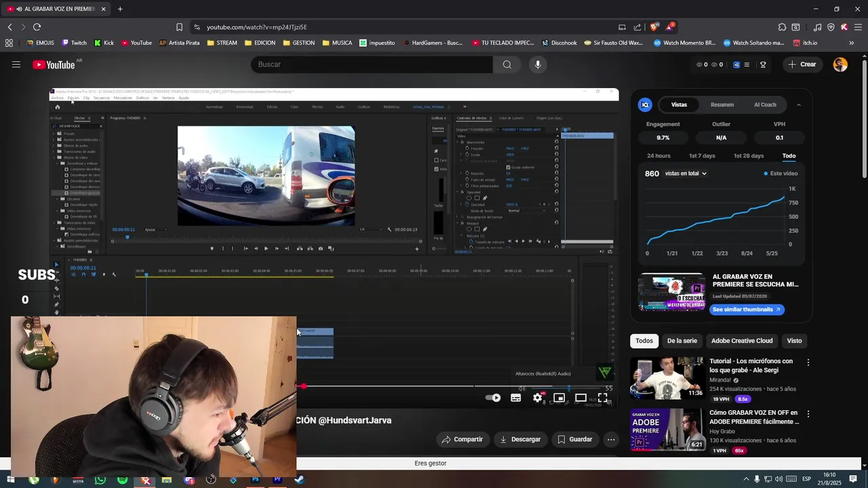Enter fullscreen on the video

[603, 398]
